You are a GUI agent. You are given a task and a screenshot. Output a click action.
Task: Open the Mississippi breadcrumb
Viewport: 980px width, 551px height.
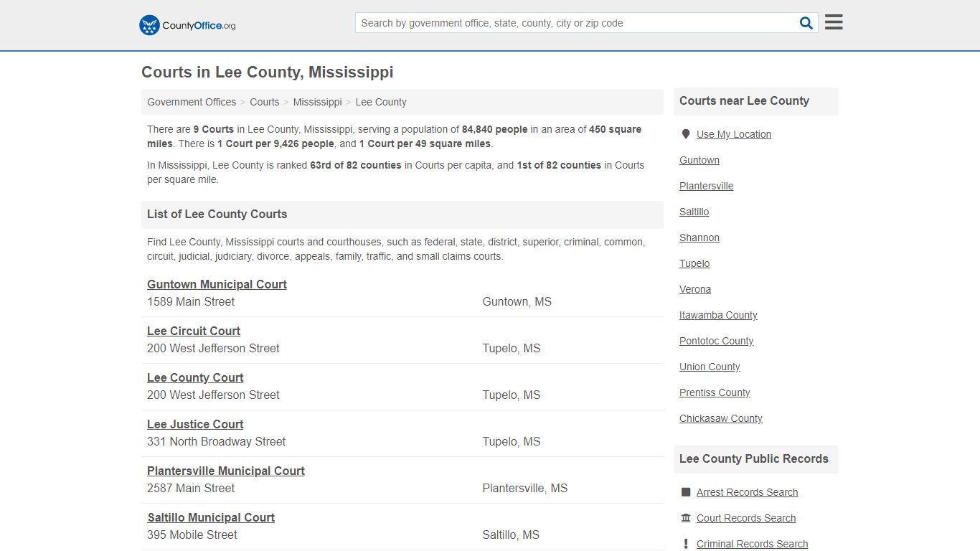[317, 102]
